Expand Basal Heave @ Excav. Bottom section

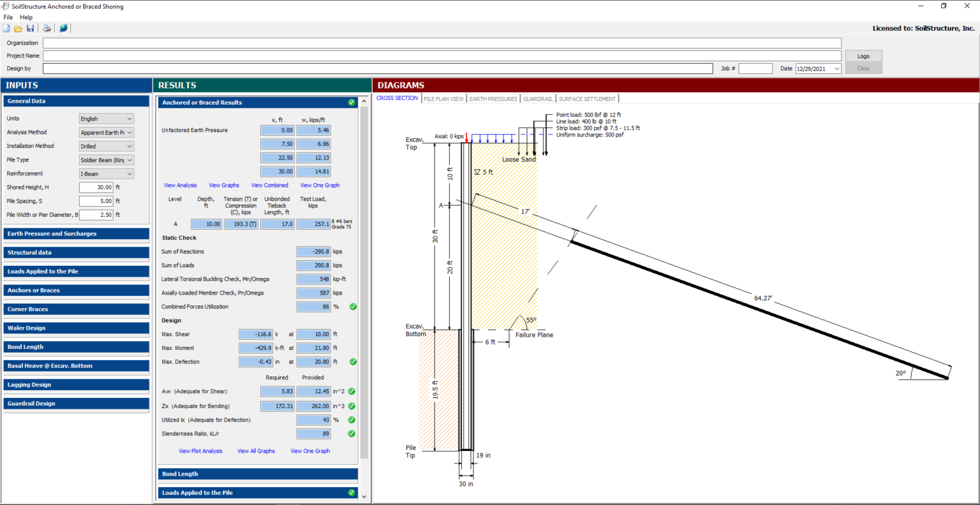(76, 366)
